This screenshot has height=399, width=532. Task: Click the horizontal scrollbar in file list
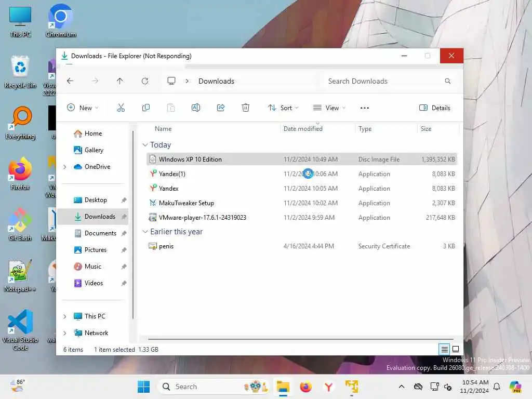coord(301,339)
